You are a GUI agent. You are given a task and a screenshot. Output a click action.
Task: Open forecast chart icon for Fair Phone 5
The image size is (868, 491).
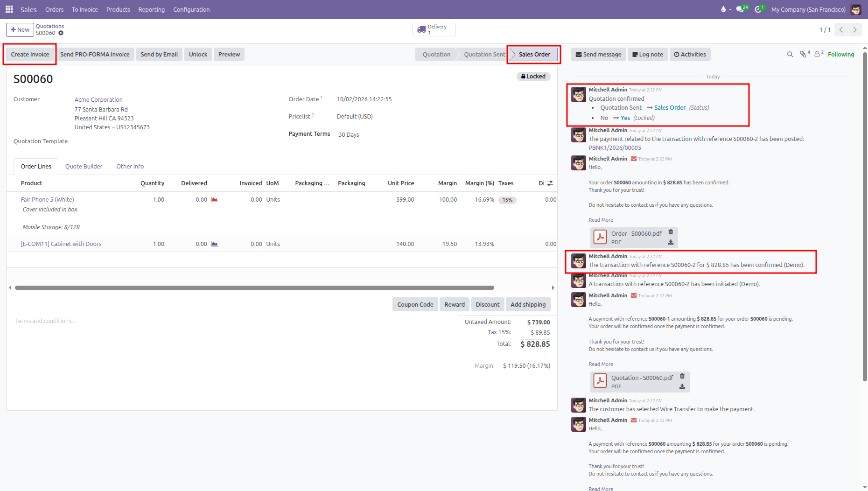215,200
